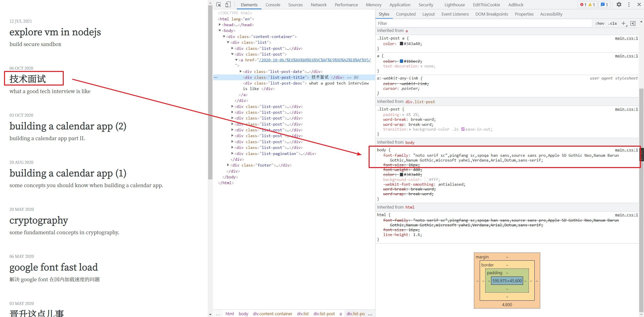The height and width of the screenshot is (317, 644).
Task: Collapse the content-container div node
Action: coord(224,36)
